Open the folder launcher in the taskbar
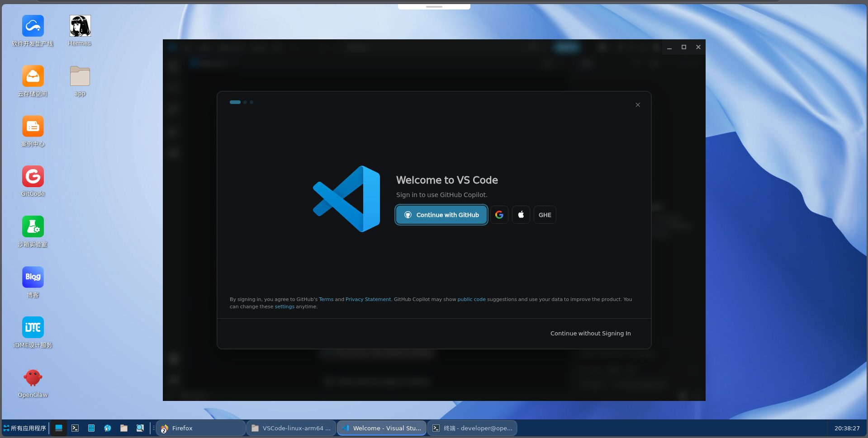868x438 pixels. click(x=124, y=428)
